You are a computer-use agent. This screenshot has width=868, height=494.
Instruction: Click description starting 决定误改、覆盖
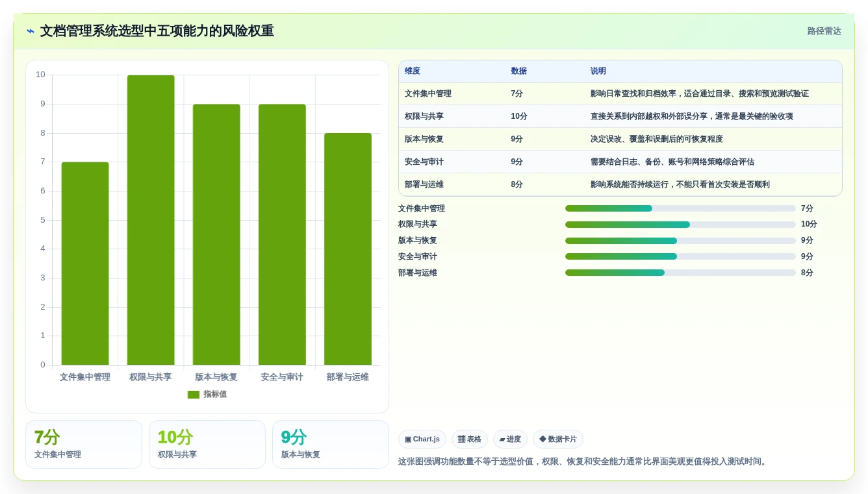coord(656,140)
